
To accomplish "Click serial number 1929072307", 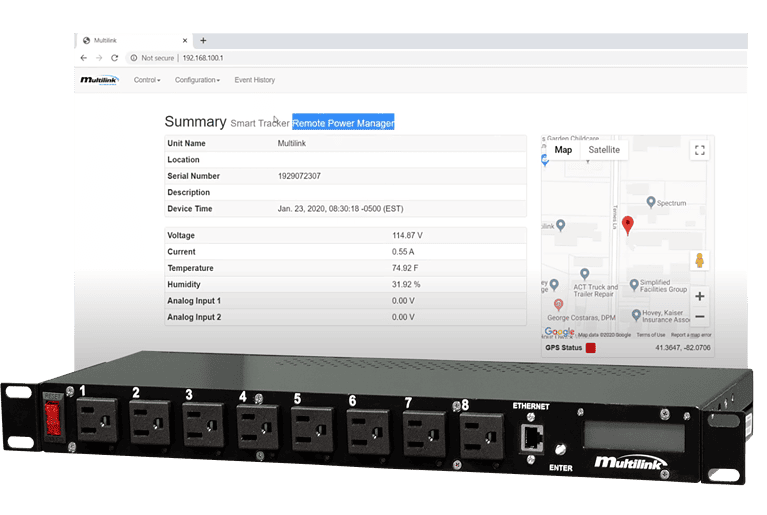I will click(x=299, y=176).
